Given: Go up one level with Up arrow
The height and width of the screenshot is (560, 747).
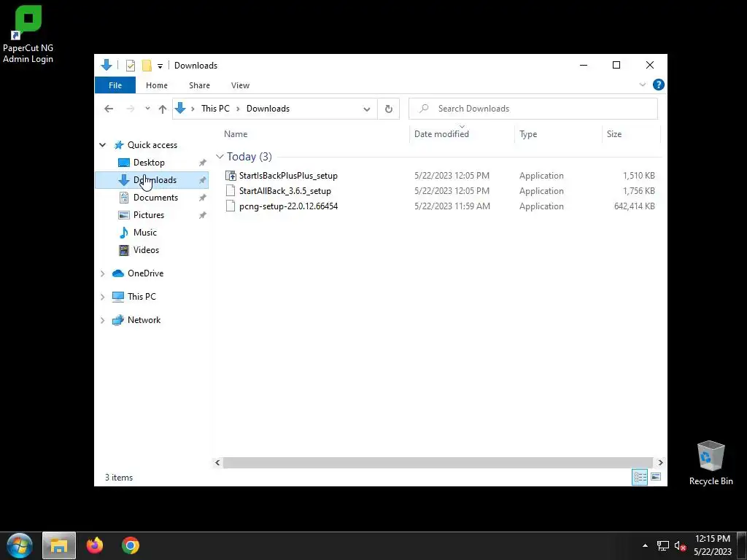Looking at the screenshot, I should tap(163, 109).
